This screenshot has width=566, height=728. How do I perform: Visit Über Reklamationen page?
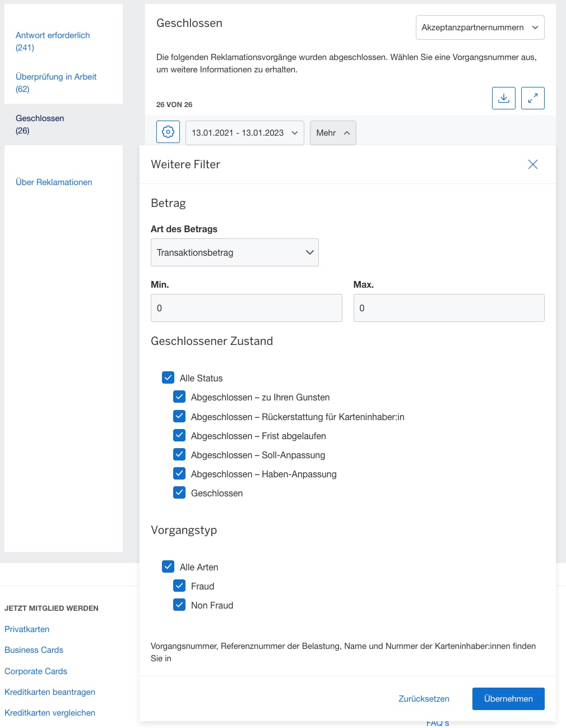pyautogui.click(x=53, y=182)
